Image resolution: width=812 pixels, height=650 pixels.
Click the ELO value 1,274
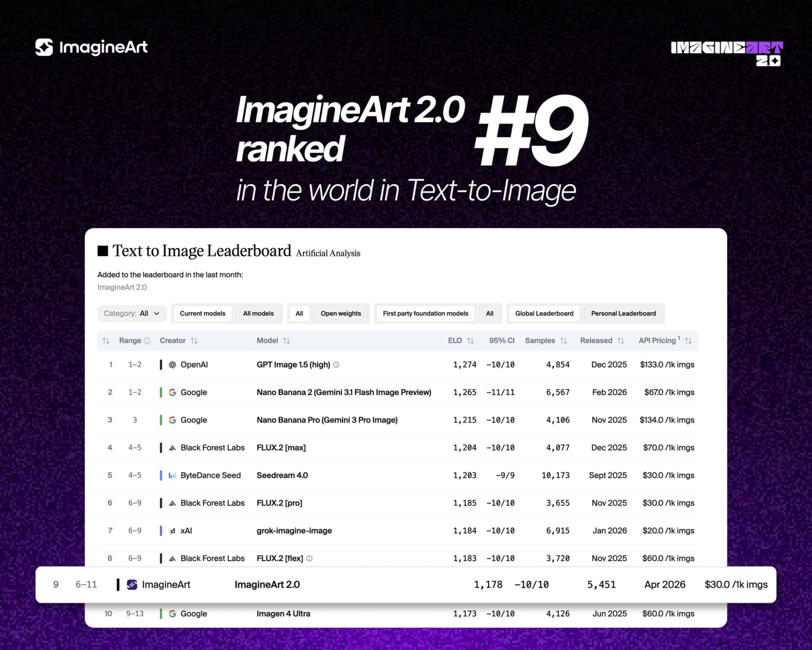(x=465, y=365)
